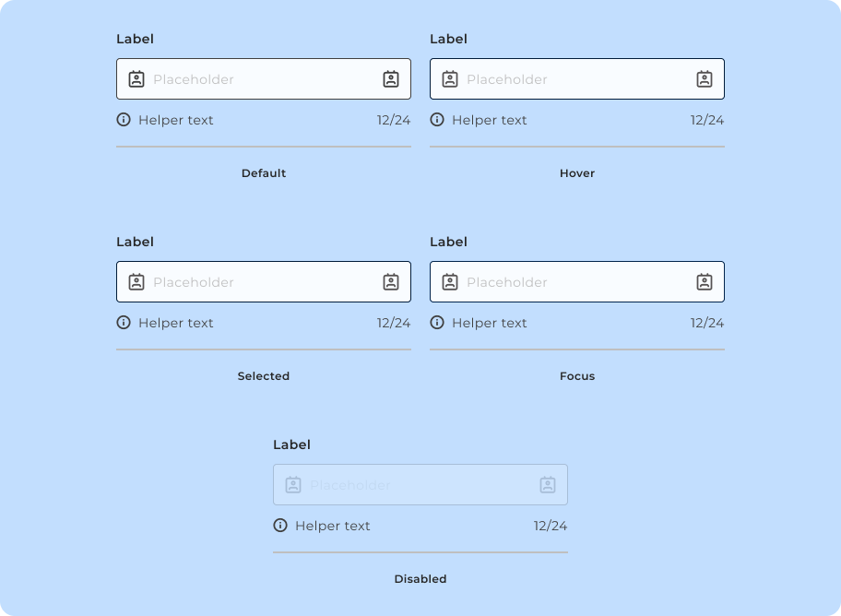Viewport: 841px width, 616px height.
Task: Click the leading contact icon in Default field
Action: click(136, 78)
